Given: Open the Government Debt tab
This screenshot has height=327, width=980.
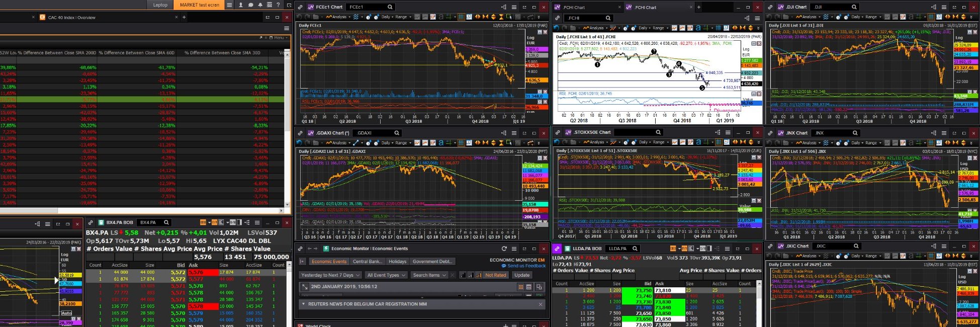Looking at the screenshot, I should click(432, 262).
